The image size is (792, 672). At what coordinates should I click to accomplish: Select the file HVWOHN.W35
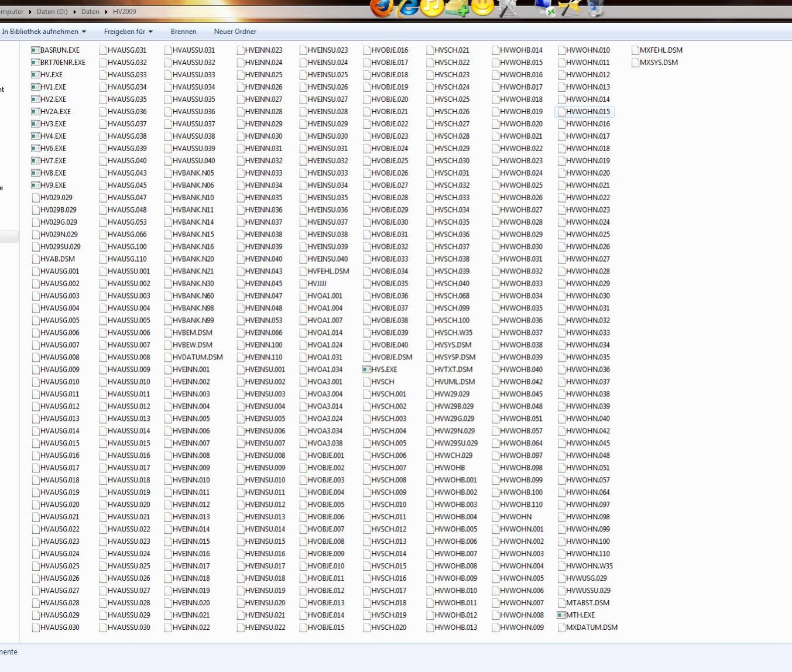pos(585,567)
